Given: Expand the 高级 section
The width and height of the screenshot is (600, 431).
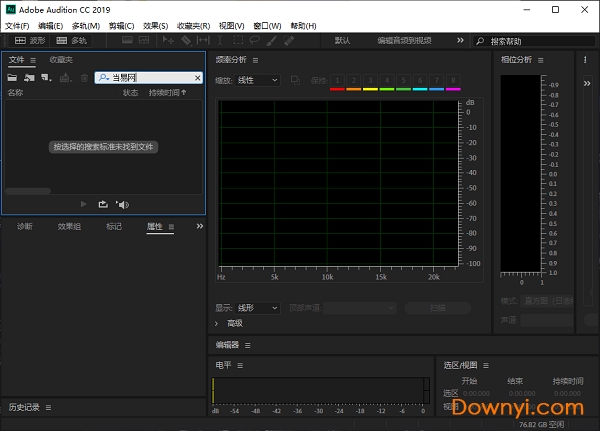Looking at the screenshot, I should [218, 323].
